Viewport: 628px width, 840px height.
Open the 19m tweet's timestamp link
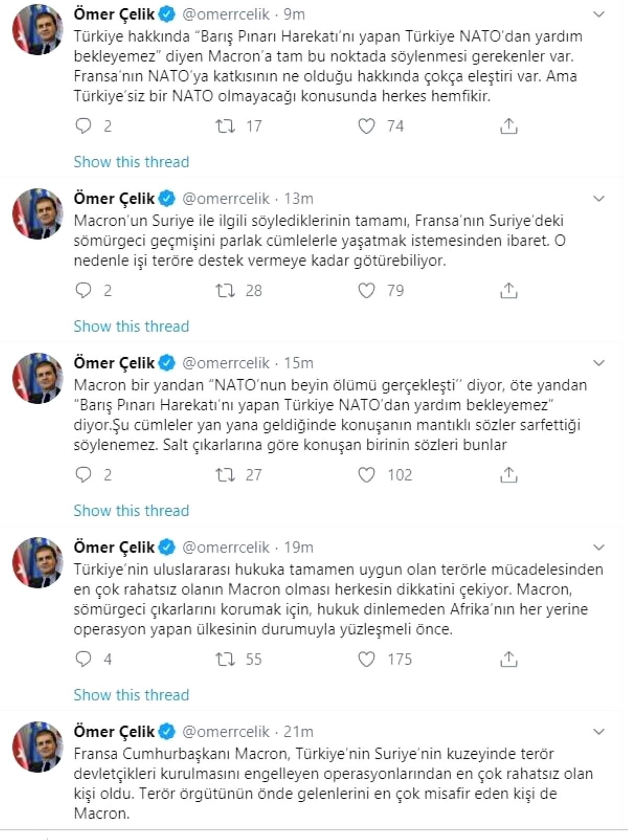coord(298,548)
